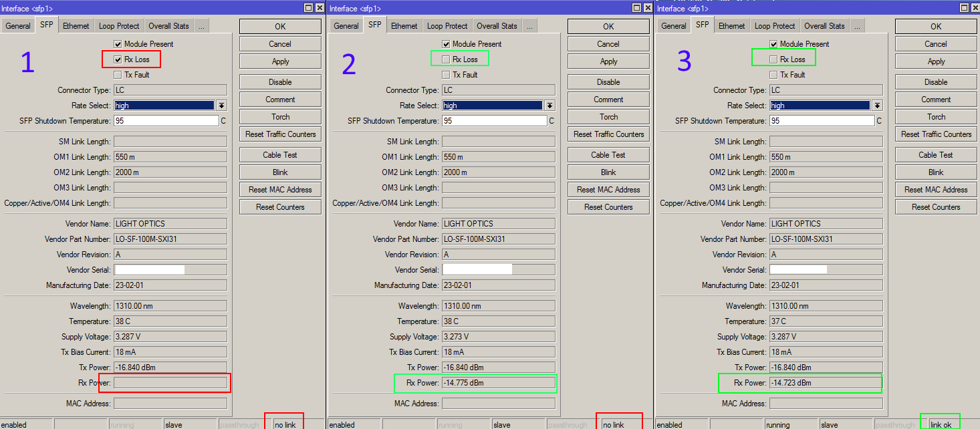The image size is (980, 429).
Task: Open Loop Protect tab in second window
Action: [x=447, y=26]
